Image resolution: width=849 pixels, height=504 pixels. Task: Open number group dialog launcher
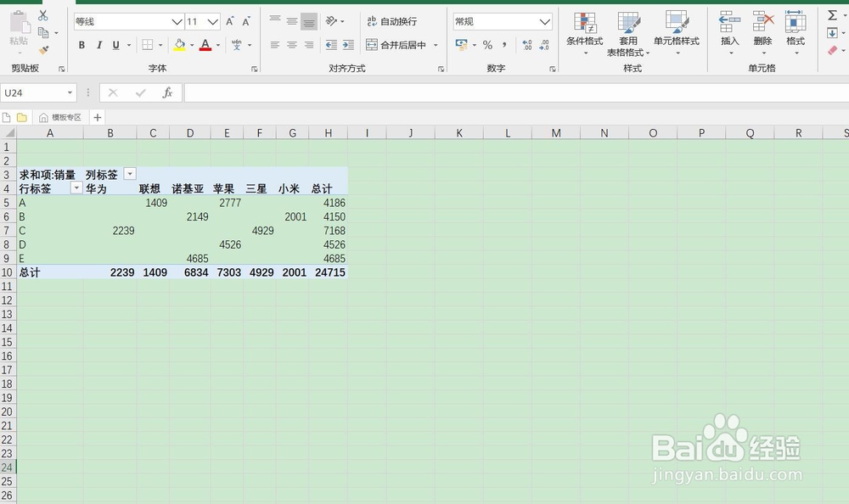click(x=553, y=69)
